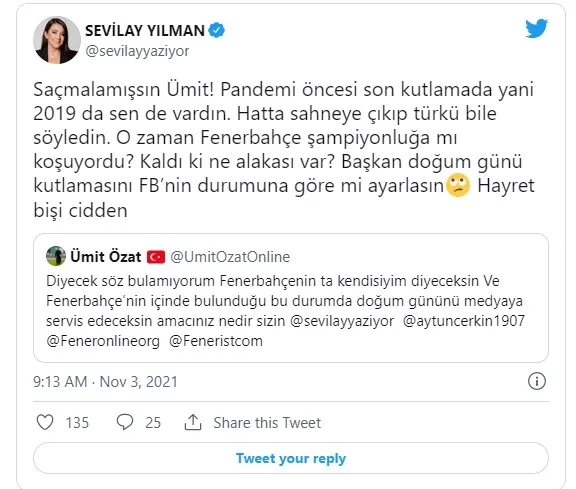Open tweet info circle icon
576x489 pixels.
(x=537, y=381)
